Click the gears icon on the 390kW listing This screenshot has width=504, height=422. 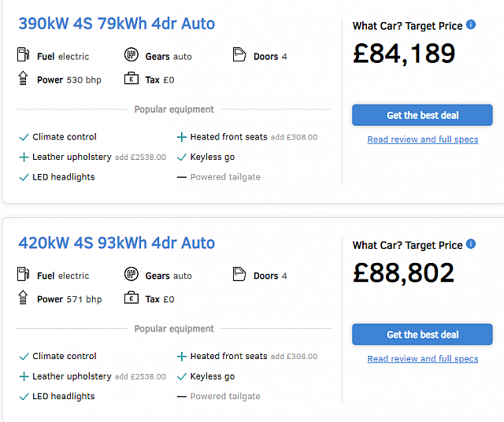[132, 54]
